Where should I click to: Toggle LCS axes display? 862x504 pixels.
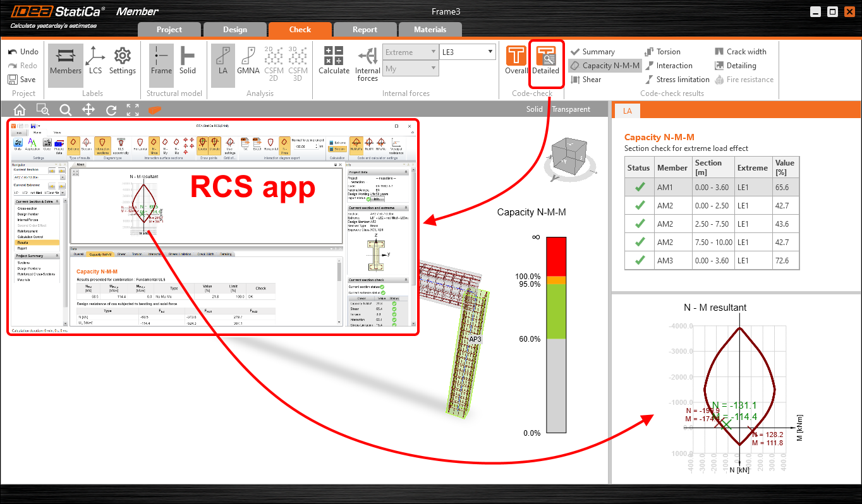95,61
